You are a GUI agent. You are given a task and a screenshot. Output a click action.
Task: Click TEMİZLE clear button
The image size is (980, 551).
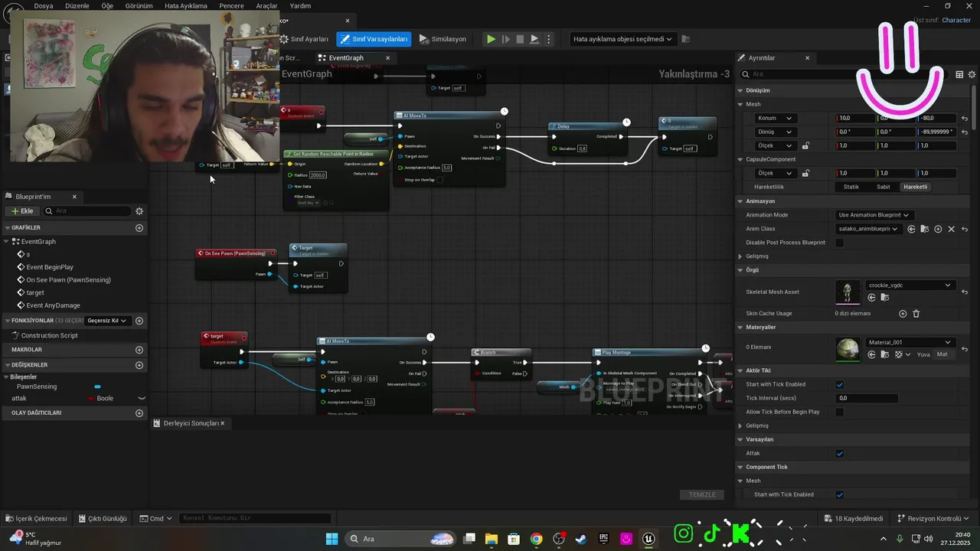coord(702,494)
